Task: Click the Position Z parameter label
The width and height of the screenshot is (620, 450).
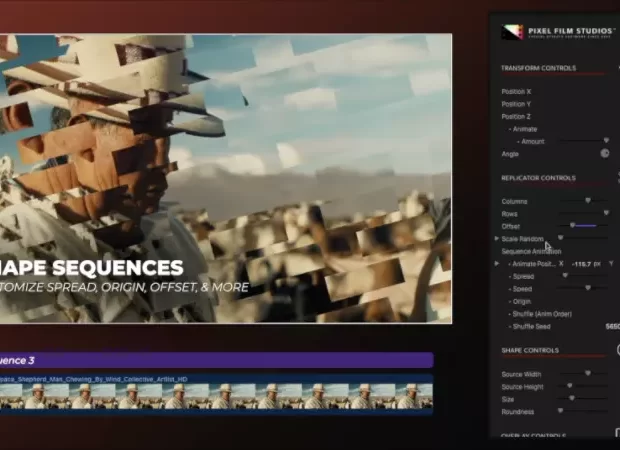Action: tap(516, 117)
